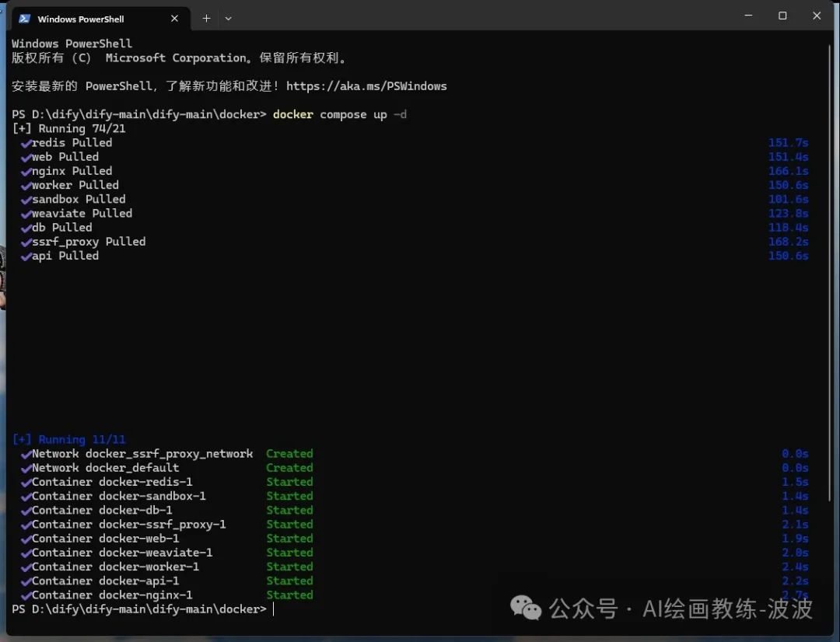Close the terminal window
The image size is (840, 642).
(x=817, y=16)
